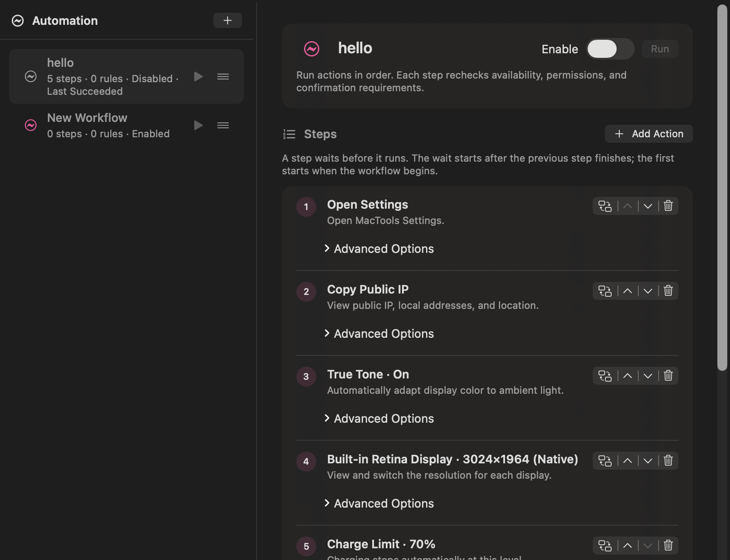Expand Advanced Options for Built-in Retina Display
This screenshot has height=560, width=730.
(379, 504)
